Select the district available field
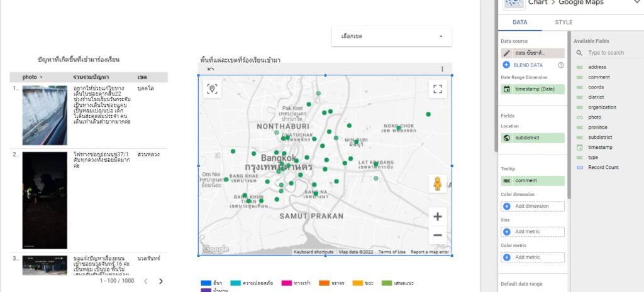The image size is (644, 292). pyautogui.click(x=596, y=97)
